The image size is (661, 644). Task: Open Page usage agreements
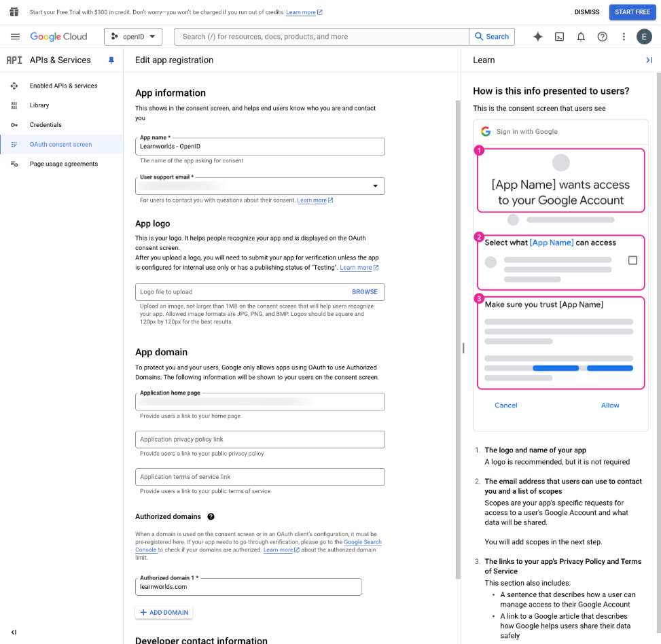tap(64, 164)
